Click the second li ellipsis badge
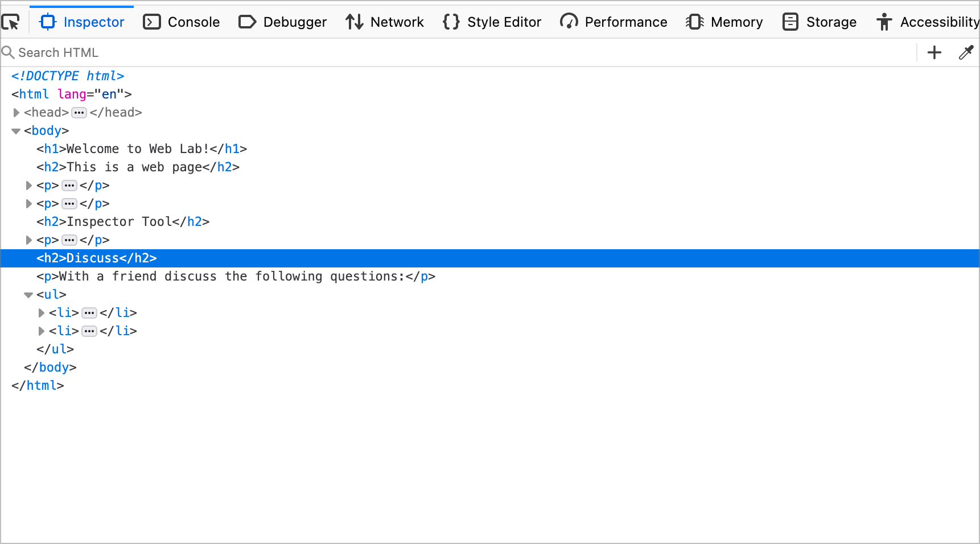Image resolution: width=980 pixels, height=544 pixels. click(89, 331)
